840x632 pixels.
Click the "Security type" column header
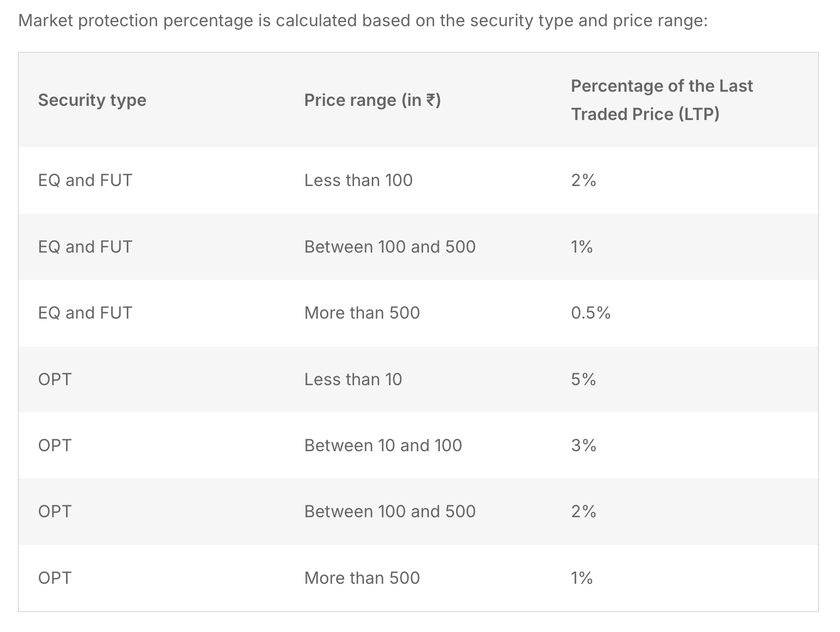tap(92, 100)
